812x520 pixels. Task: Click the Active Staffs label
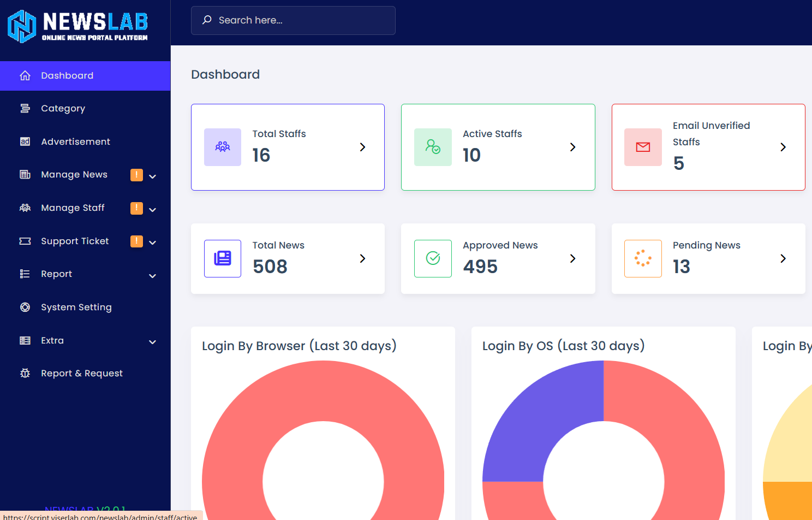(x=492, y=134)
